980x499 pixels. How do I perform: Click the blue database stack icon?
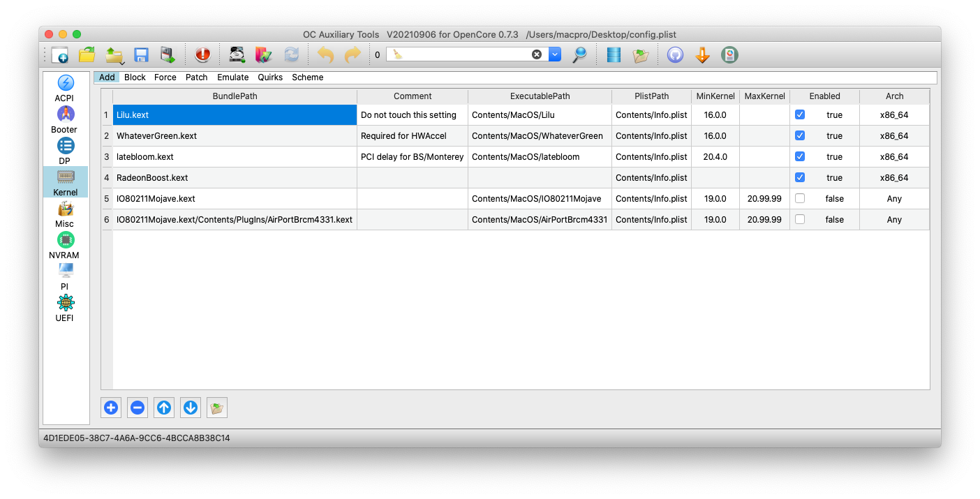coord(614,54)
